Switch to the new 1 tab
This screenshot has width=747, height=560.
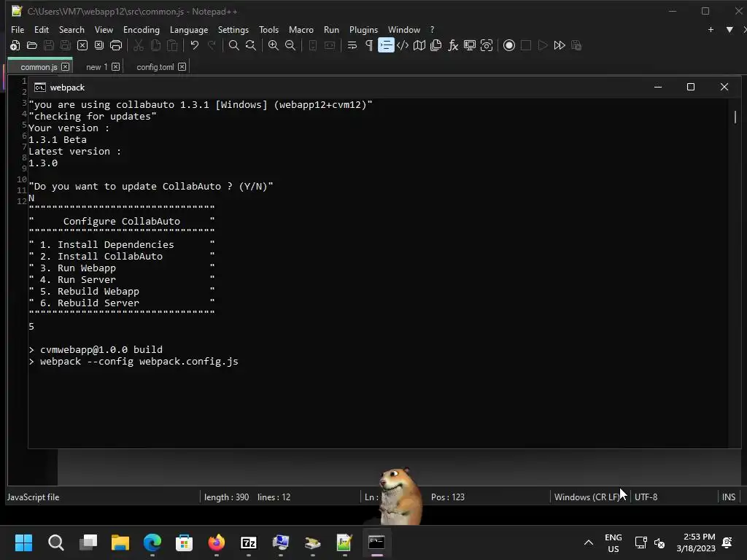tap(97, 67)
